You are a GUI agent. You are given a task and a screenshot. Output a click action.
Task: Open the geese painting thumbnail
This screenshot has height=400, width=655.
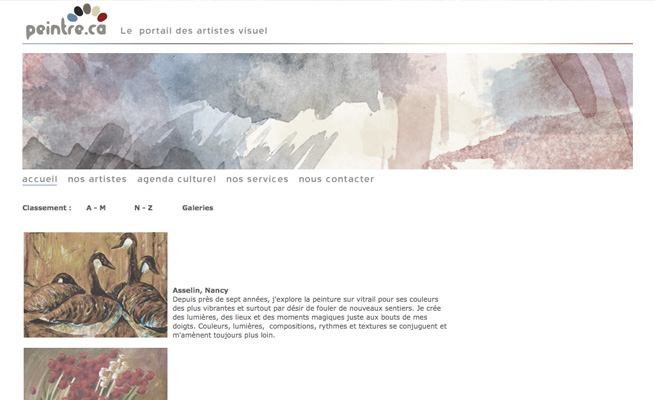pos(96,285)
